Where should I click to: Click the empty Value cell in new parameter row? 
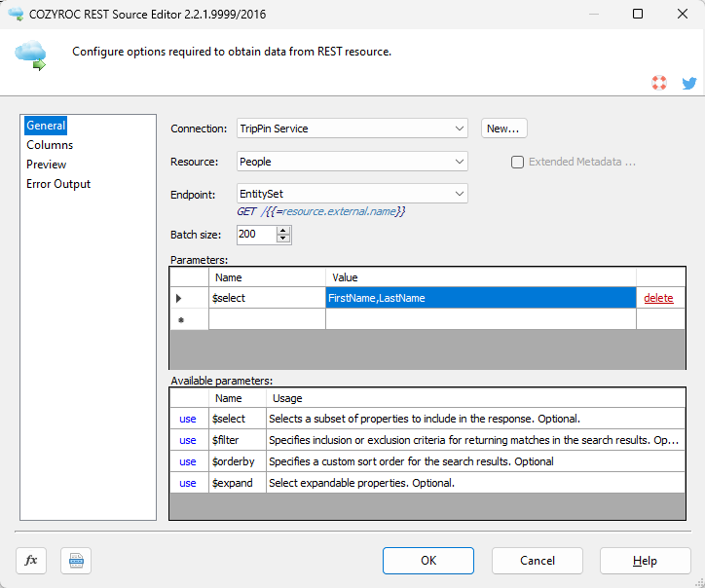[x=481, y=319]
